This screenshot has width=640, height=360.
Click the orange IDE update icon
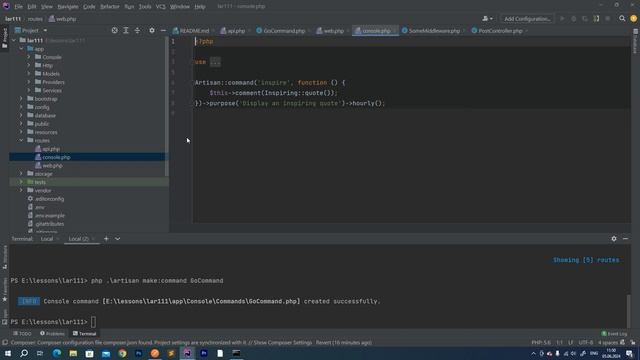click(633, 19)
